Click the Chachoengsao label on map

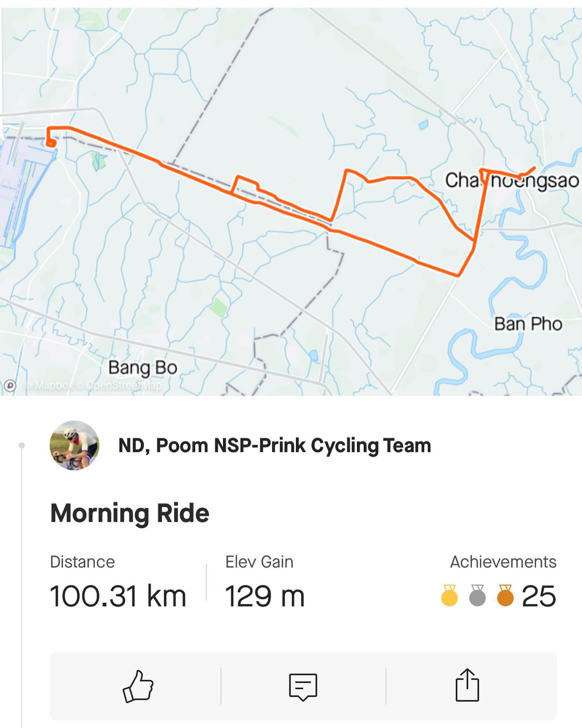(512, 180)
